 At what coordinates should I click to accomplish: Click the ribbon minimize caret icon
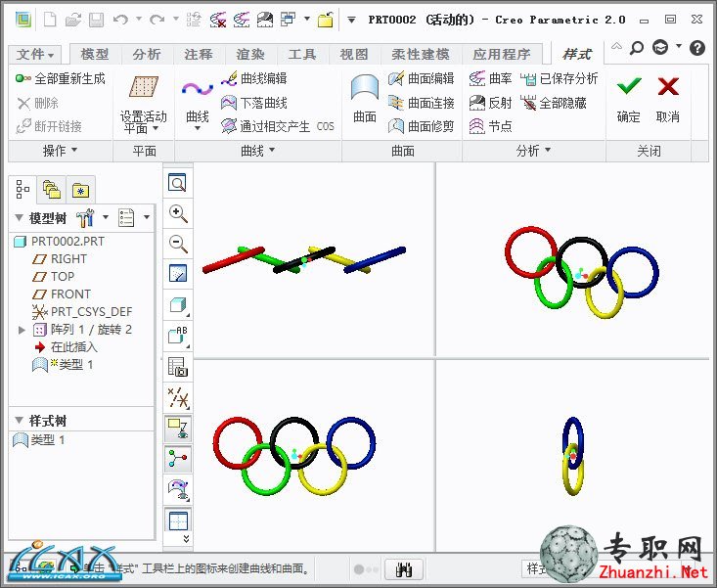click(x=616, y=46)
